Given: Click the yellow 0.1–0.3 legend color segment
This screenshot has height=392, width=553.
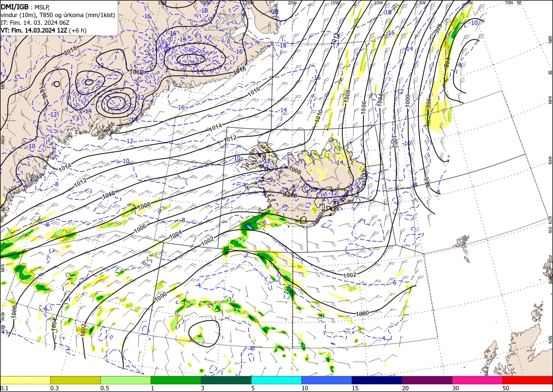Looking at the screenshot, I should (25, 380).
